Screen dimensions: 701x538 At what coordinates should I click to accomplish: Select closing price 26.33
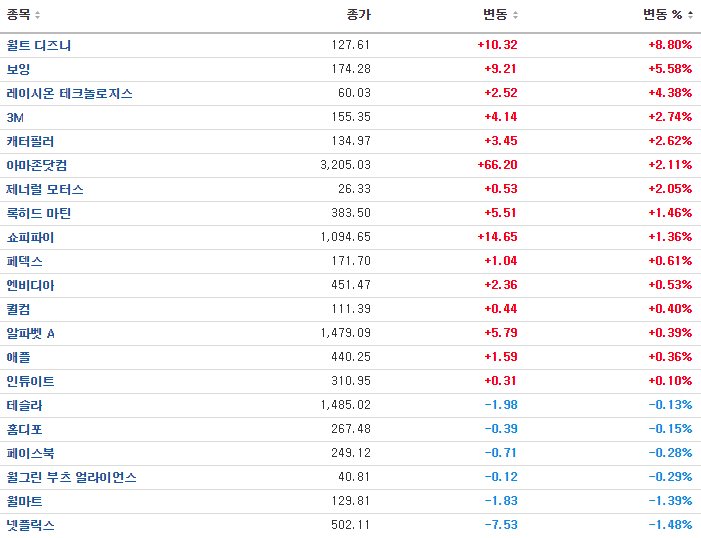355,189
